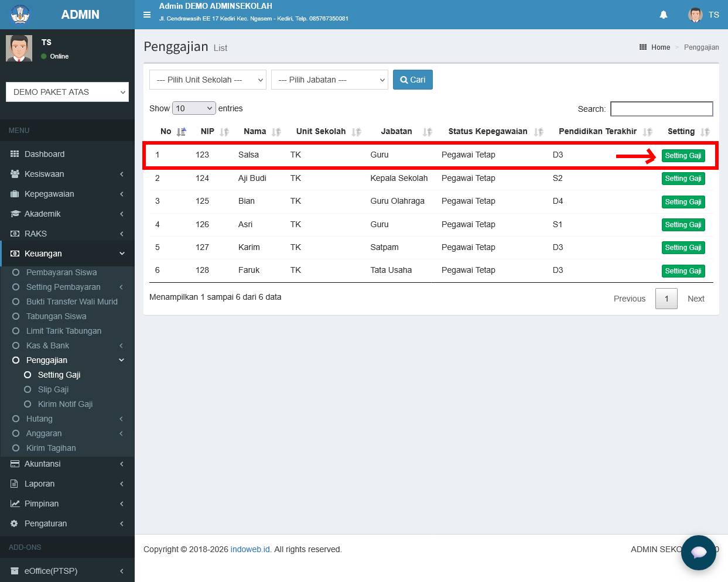The height and width of the screenshot is (582, 728).
Task: Open Pembayaran Siswa menu item
Action: pyautogui.click(x=61, y=272)
